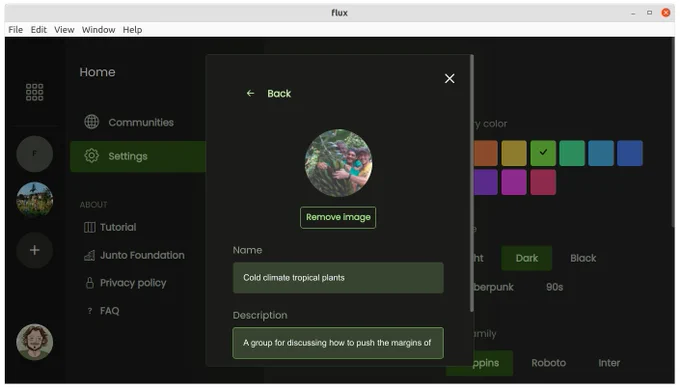Viewport: 680px width, 389px height.
Task: Click the community image in dialog
Action: coord(338,163)
